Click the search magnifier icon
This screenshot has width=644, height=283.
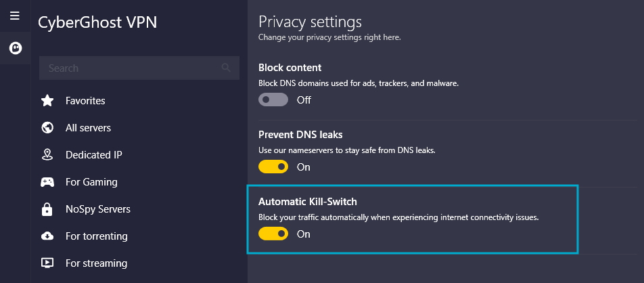226,68
